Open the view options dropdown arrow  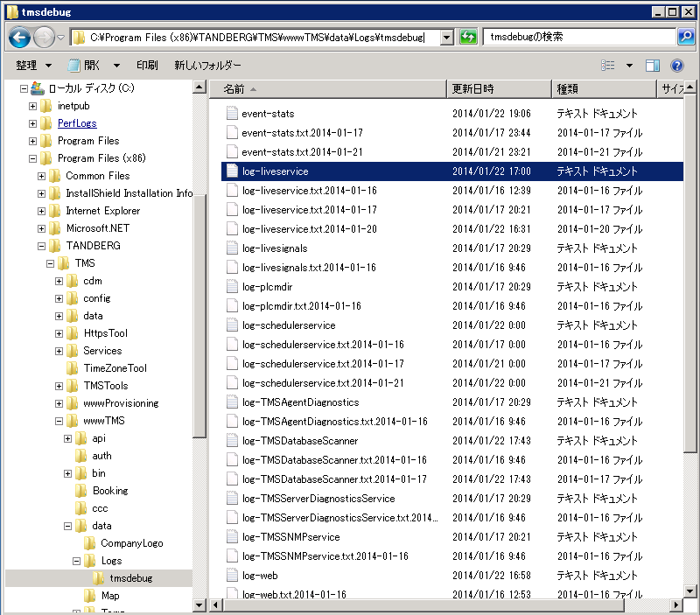[x=629, y=66]
